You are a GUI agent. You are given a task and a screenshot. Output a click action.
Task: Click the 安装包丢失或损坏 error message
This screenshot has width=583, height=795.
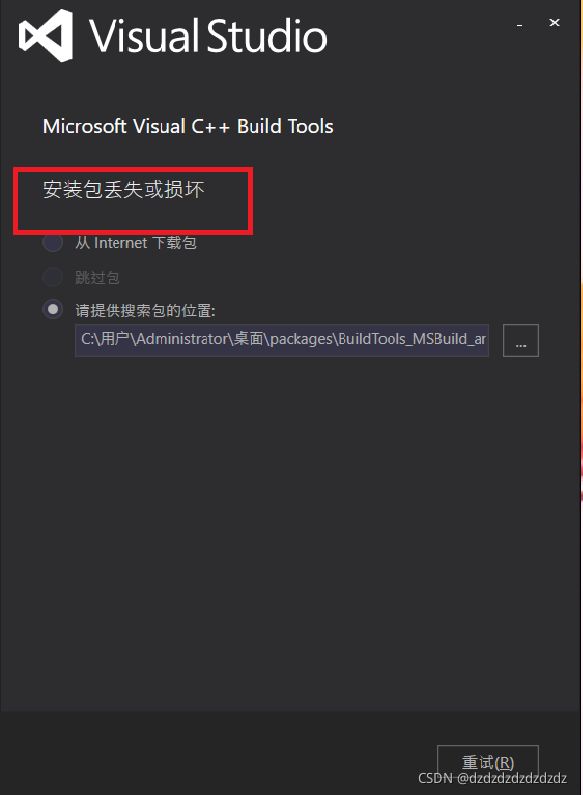(124, 190)
